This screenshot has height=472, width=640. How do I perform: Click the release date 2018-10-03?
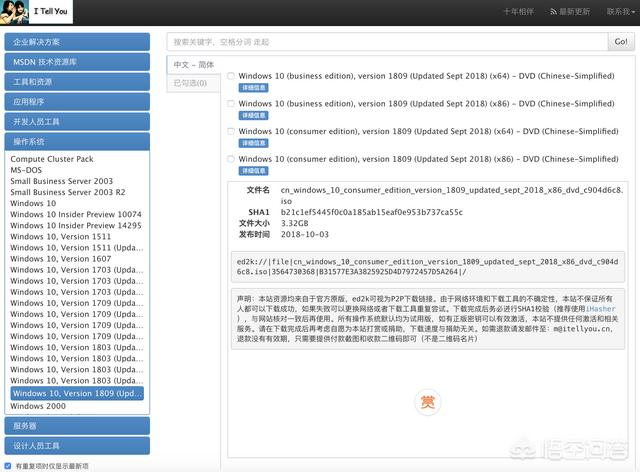tap(304, 234)
